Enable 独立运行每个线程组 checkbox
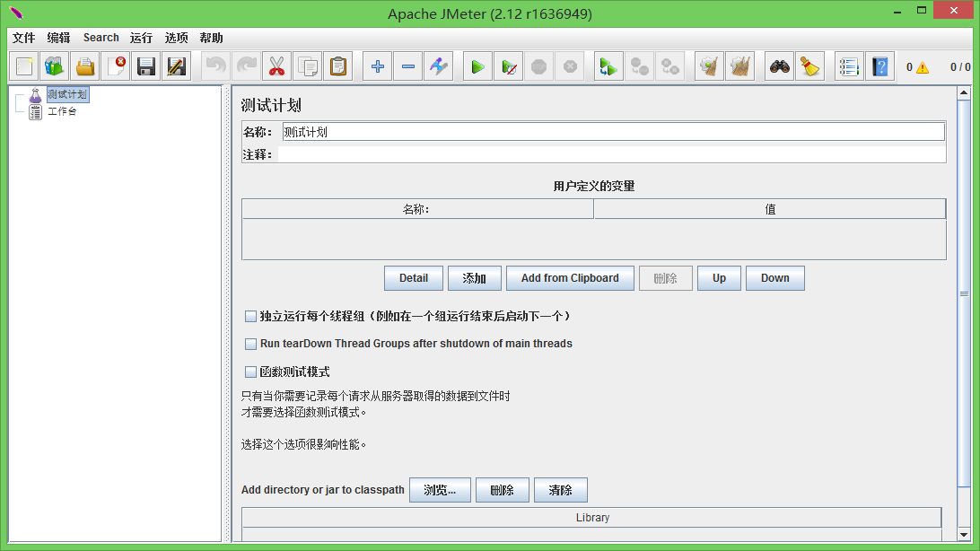Screen dimensions: 980x551 click(250, 316)
